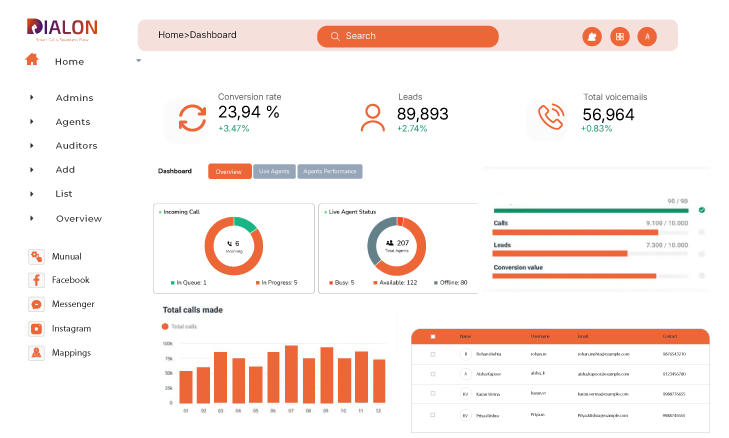Toggle the select-all checkbox in table header
This screenshot has height=438, width=729.
click(x=432, y=336)
